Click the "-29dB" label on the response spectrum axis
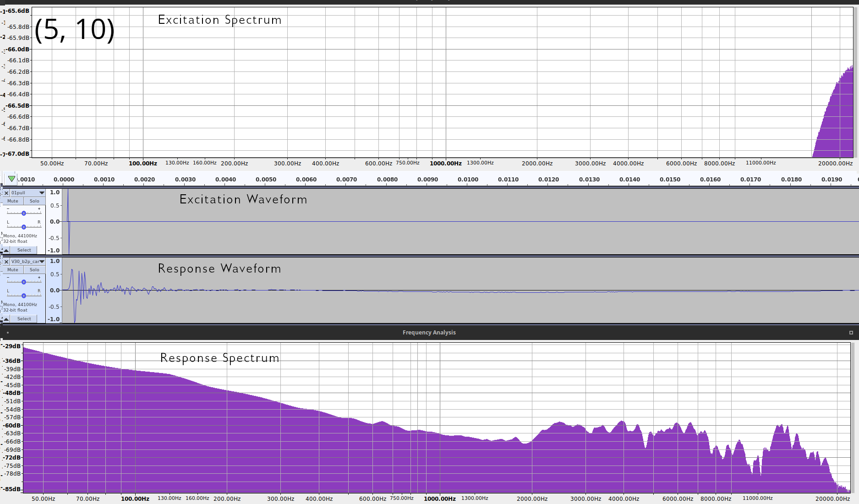 [12, 346]
